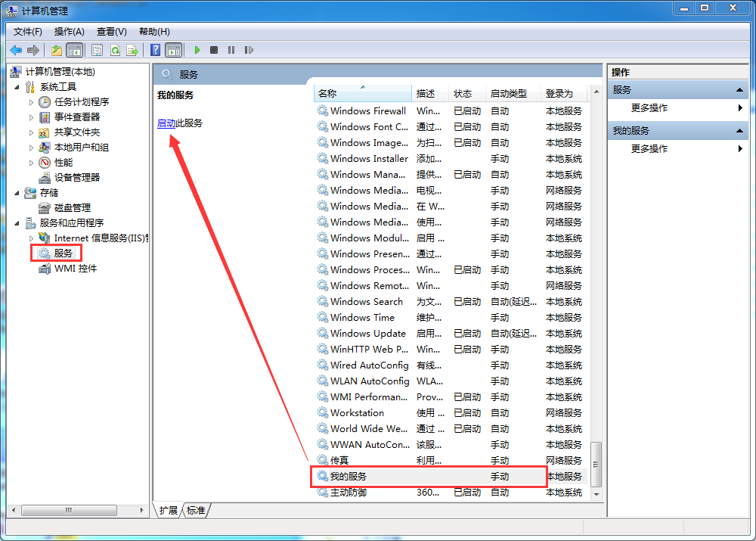The image size is (756, 541).
Task: Collapse the 服务和应用程序 tree node
Action: [x=17, y=223]
